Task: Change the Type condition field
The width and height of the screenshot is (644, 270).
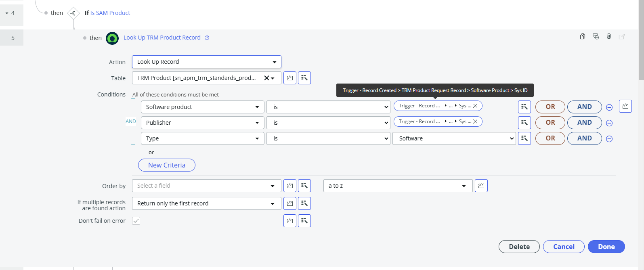Action: coord(203,138)
